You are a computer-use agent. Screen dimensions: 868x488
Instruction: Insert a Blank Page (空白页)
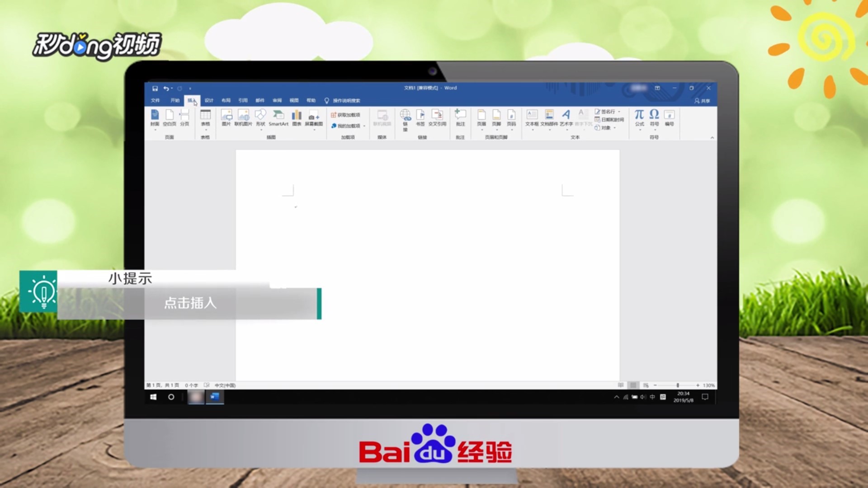[170, 117]
